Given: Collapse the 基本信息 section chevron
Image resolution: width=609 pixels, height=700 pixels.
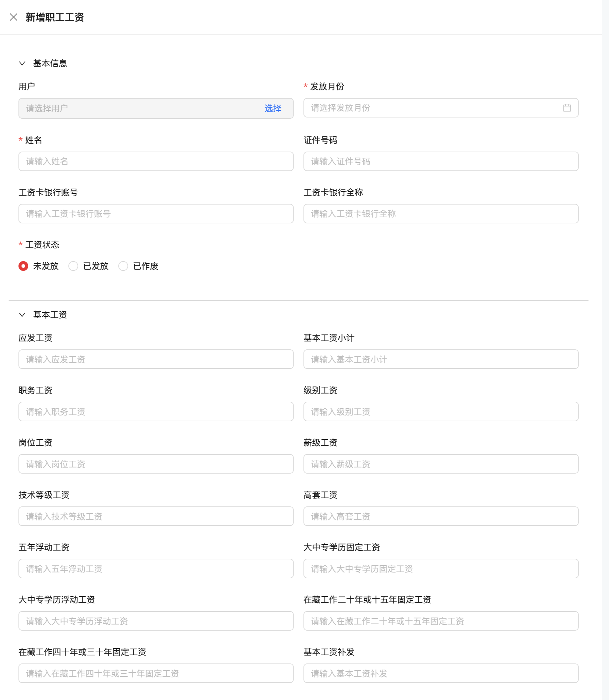Looking at the screenshot, I should click(x=22, y=63).
